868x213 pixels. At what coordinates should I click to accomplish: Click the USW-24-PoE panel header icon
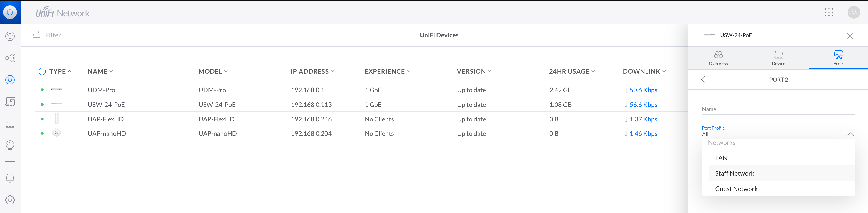[x=709, y=35]
